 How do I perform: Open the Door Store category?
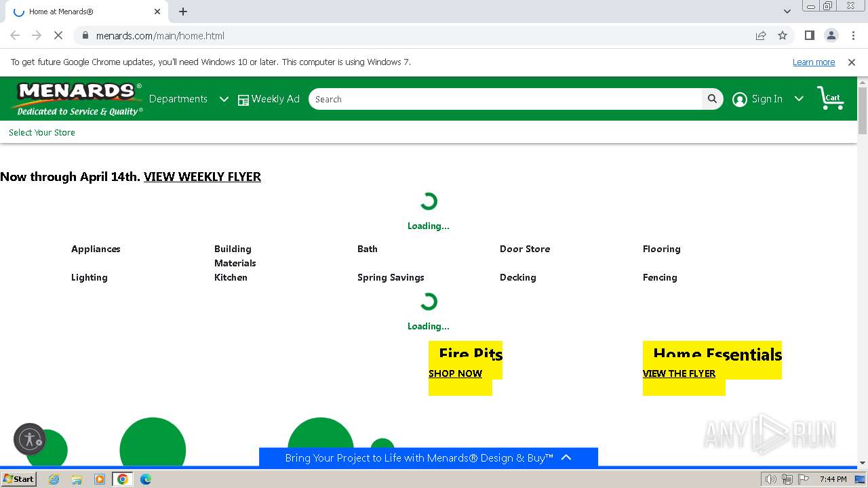click(x=525, y=249)
